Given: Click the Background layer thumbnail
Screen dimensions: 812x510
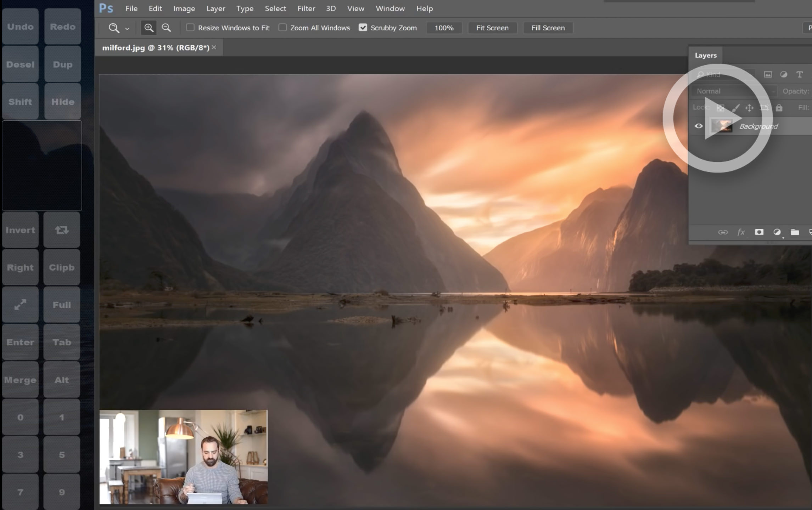Looking at the screenshot, I should pyautogui.click(x=722, y=126).
